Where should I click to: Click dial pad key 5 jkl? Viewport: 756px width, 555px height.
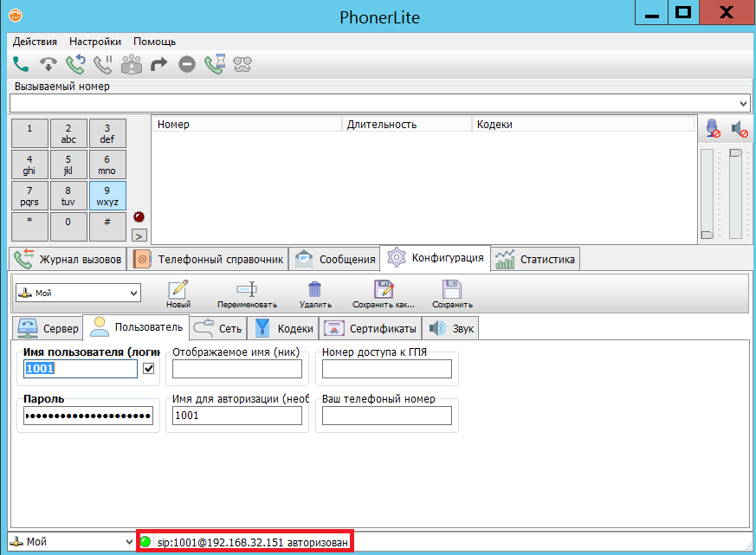[68, 165]
